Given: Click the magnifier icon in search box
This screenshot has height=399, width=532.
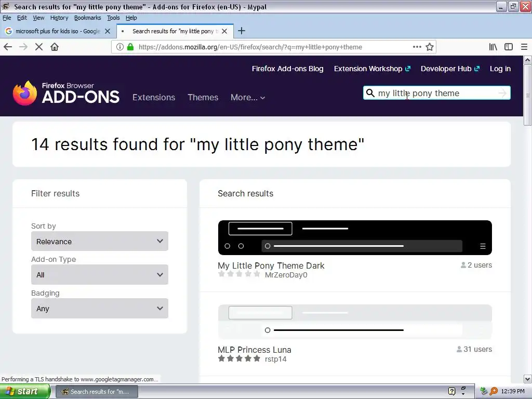Looking at the screenshot, I should (x=370, y=93).
